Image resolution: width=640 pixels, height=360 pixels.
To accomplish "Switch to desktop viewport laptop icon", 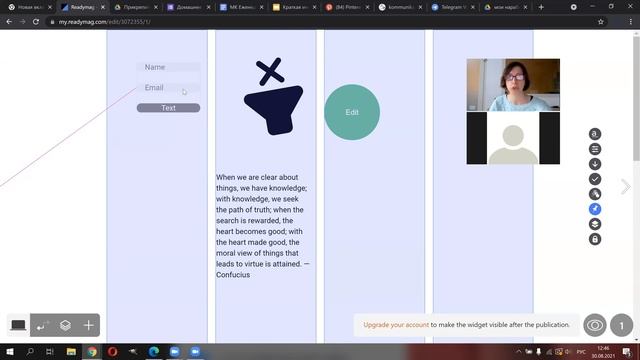I will pyautogui.click(x=18, y=325).
